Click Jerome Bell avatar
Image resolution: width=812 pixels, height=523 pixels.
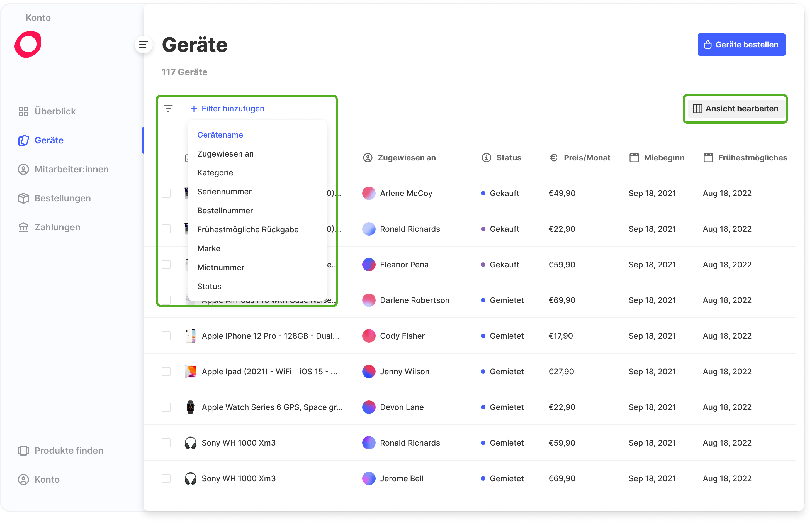click(x=369, y=478)
